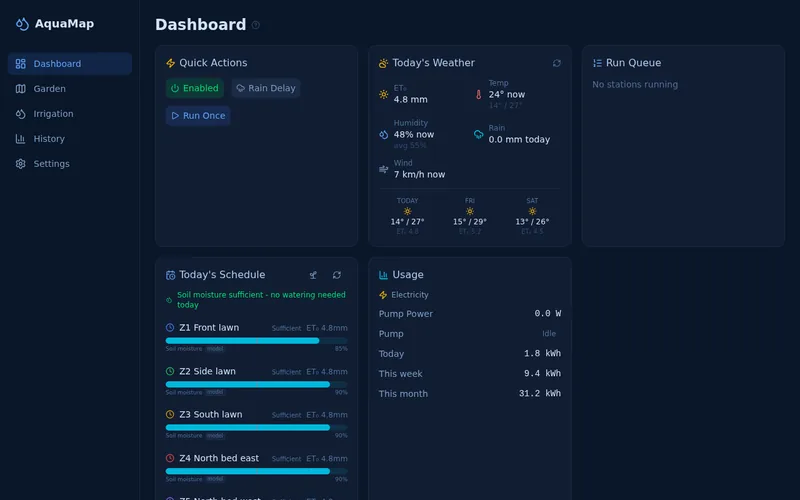Toggle the Enabled system button
Screen dimensions: 800x500
[195, 88]
